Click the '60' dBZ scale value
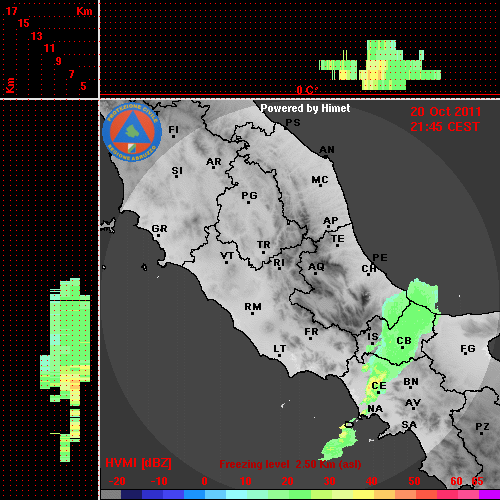500x500 pixels. coord(456,481)
